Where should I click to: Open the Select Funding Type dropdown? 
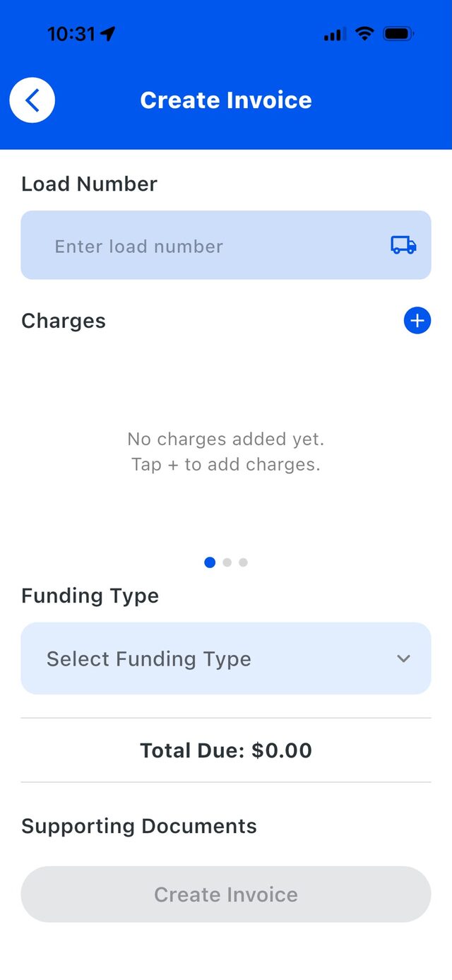pyautogui.click(x=226, y=659)
